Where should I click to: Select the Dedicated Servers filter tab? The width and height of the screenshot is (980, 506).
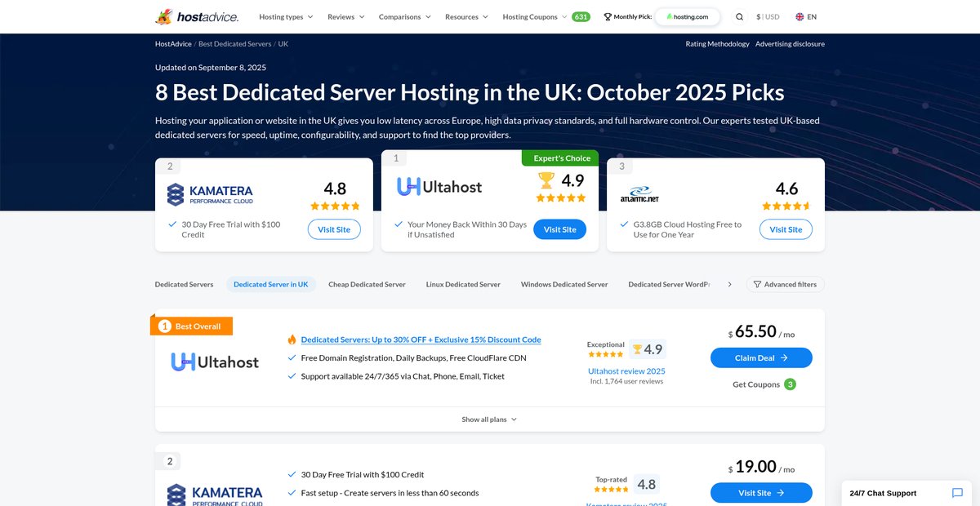(184, 284)
